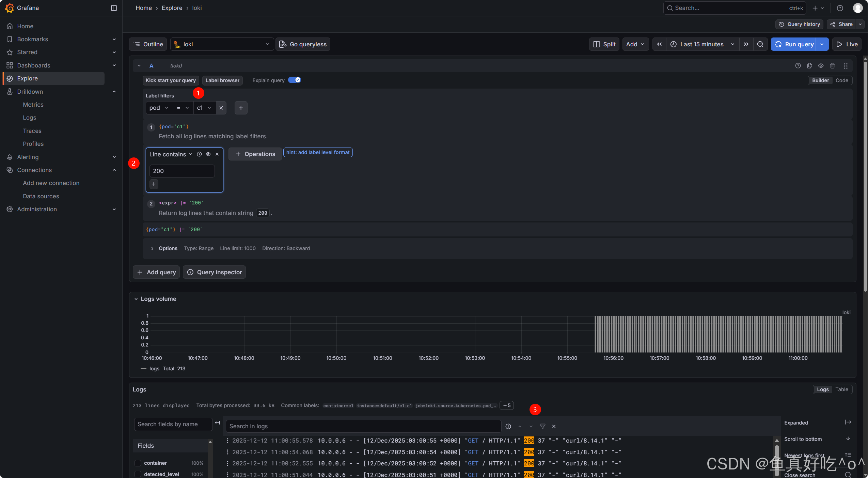Open the Last 15 minutes time picker
Image resolution: width=868 pixels, height=478 pixels.
pyautogui.click(x=702, y=44)
